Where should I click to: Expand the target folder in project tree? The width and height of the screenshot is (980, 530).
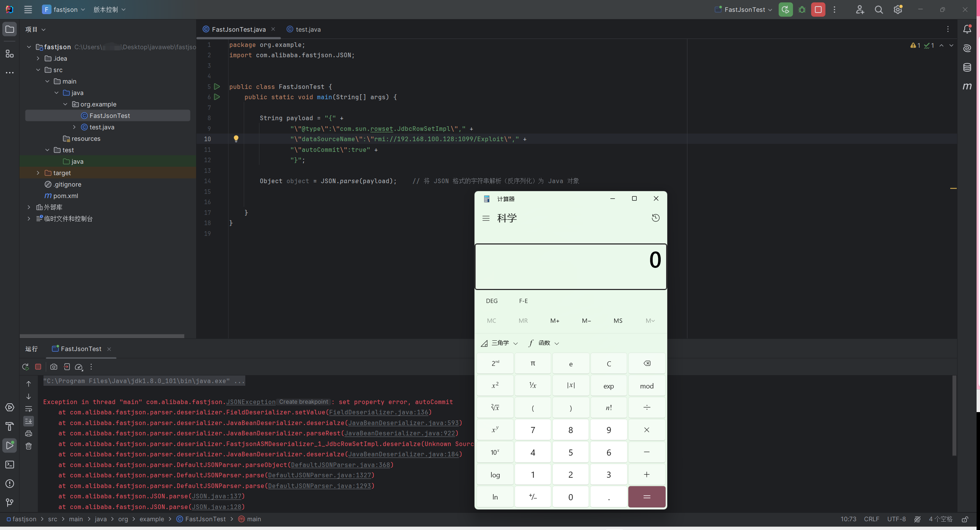(38, 173)
